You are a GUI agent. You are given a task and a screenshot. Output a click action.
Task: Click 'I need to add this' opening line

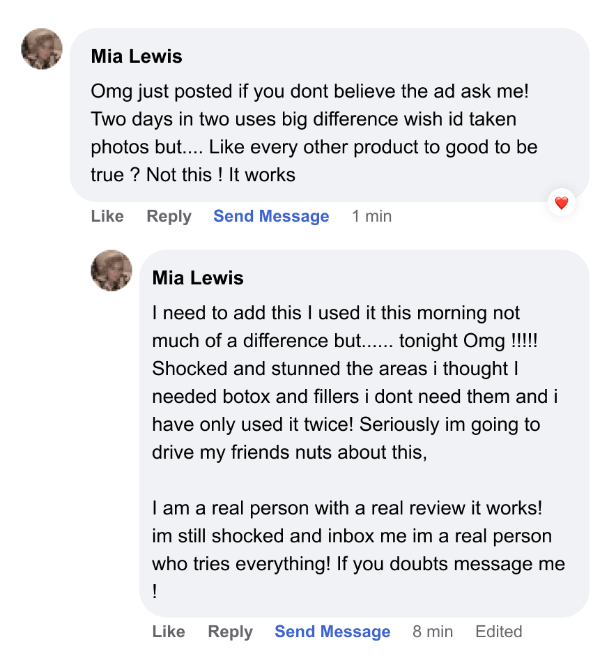pyautogui.click(x=336, y=313)
